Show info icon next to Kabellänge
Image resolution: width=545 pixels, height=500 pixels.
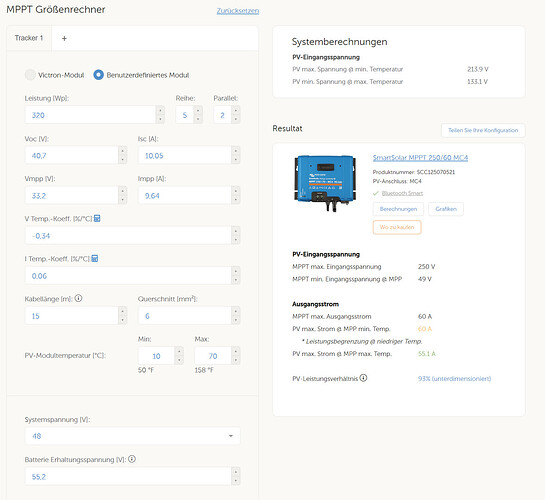coord(79,298)
